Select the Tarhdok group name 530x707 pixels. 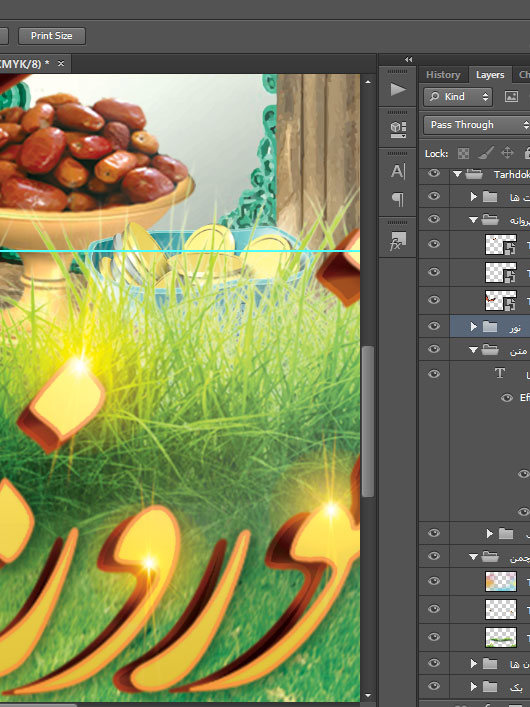(512, 174)
